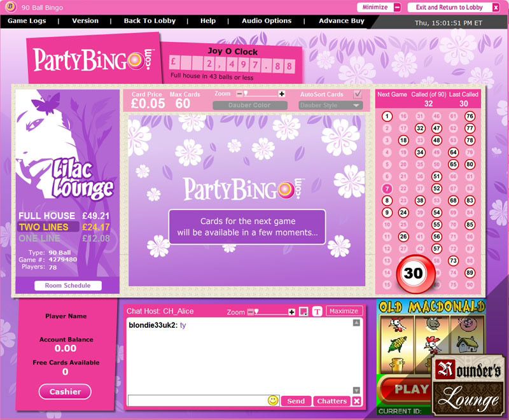Click called ball 47 on the board

coord(436,128)
